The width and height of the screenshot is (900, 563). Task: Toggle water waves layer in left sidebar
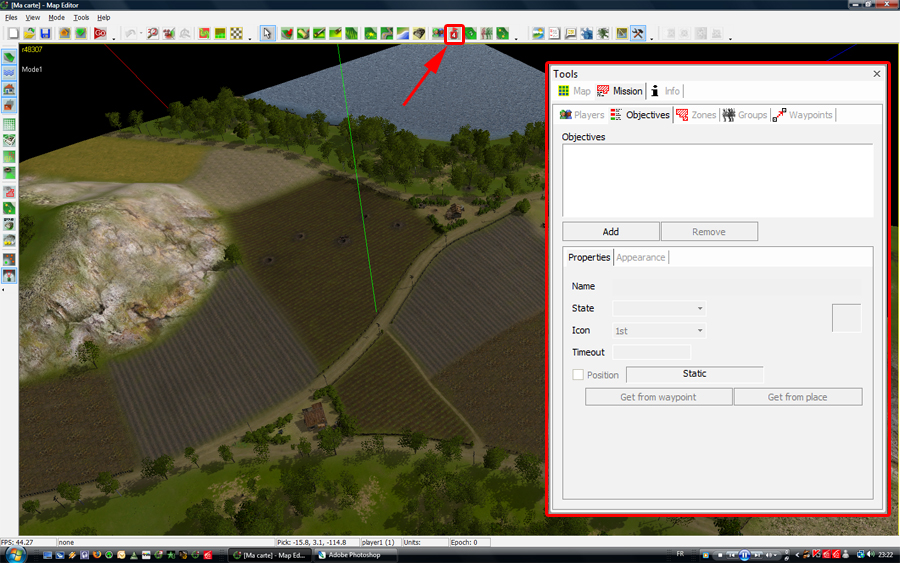[x=9, y=73]
